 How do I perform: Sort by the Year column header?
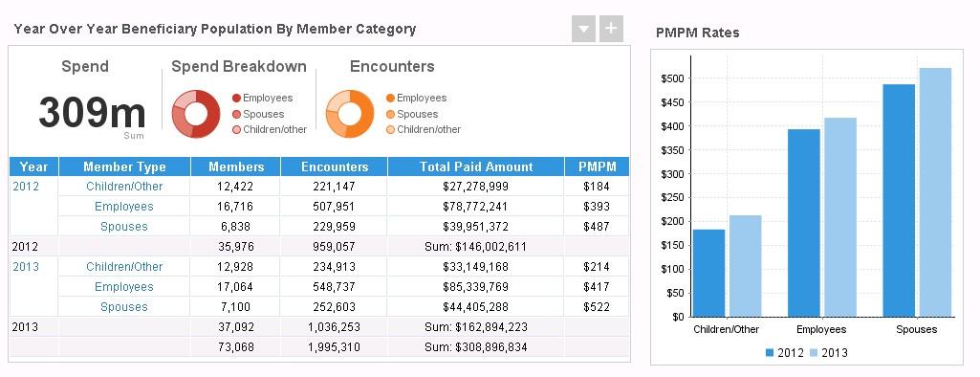click(x=33, y=166)
